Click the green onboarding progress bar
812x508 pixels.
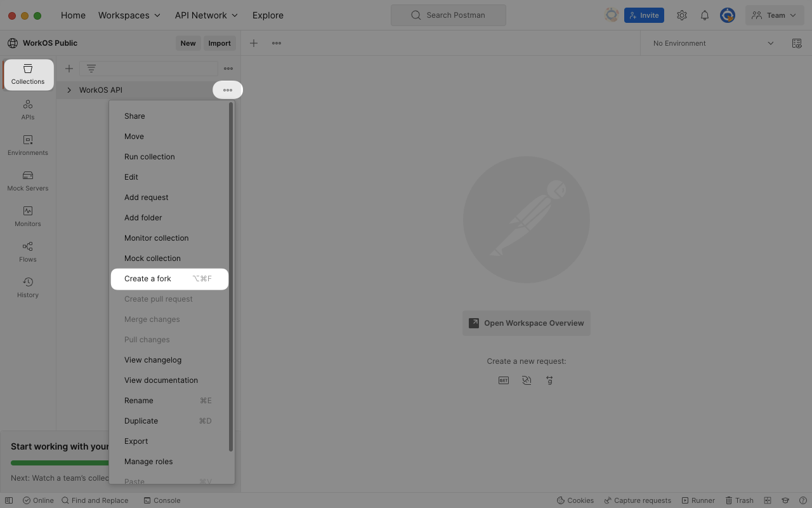pyautogui.click(x=60, y=463)
